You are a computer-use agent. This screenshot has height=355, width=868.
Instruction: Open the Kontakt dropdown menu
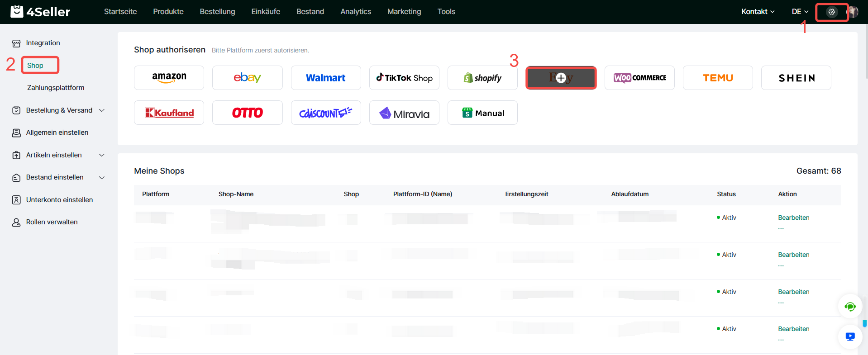point(758,12)
